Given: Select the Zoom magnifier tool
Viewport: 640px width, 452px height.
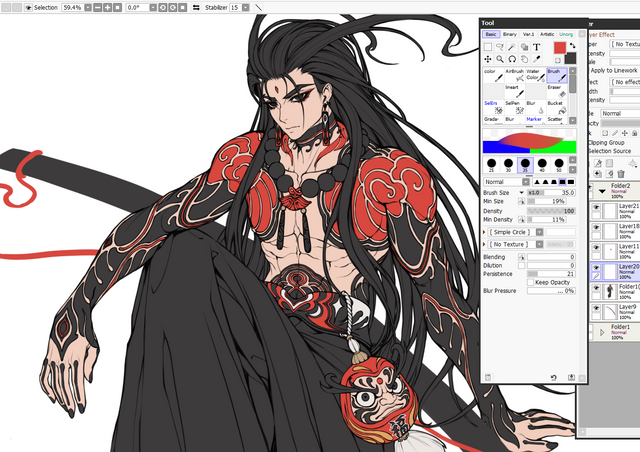Looking at the screenshot, I should [500, 59].
